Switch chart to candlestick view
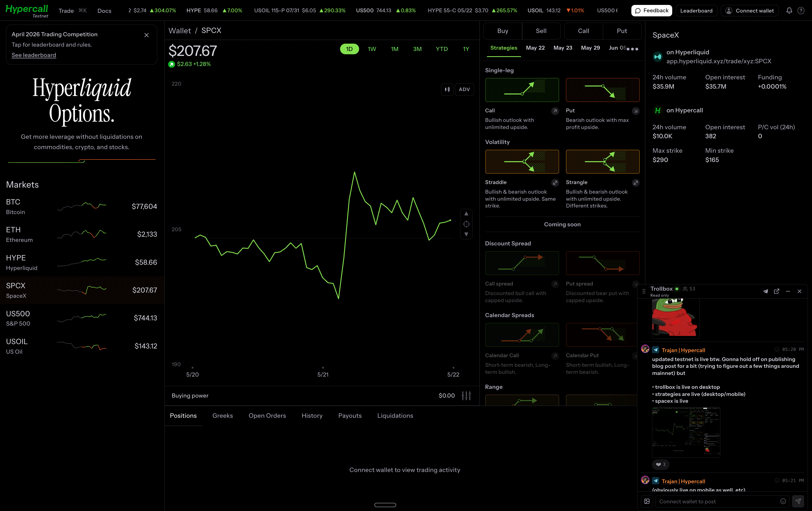 pos(447,89)
